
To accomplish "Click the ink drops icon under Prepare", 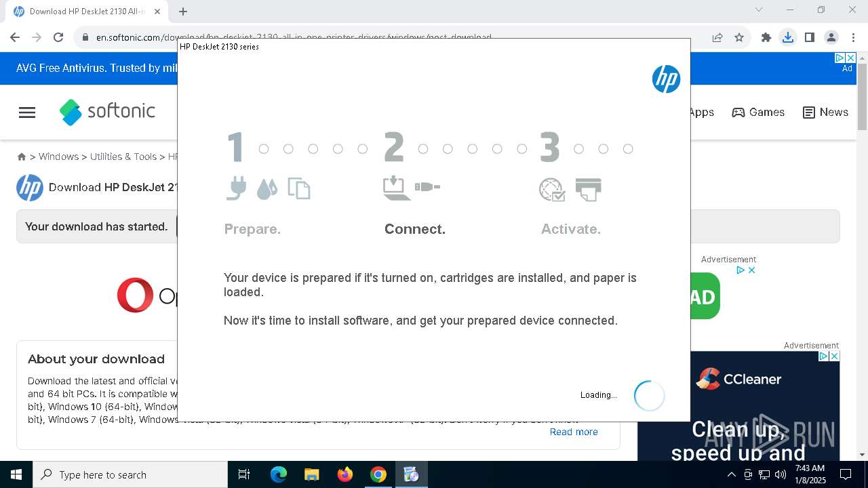I will click(267, 189).
